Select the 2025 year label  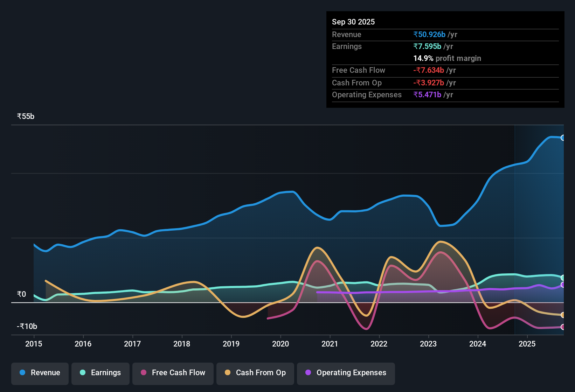[x=527, y=344]
